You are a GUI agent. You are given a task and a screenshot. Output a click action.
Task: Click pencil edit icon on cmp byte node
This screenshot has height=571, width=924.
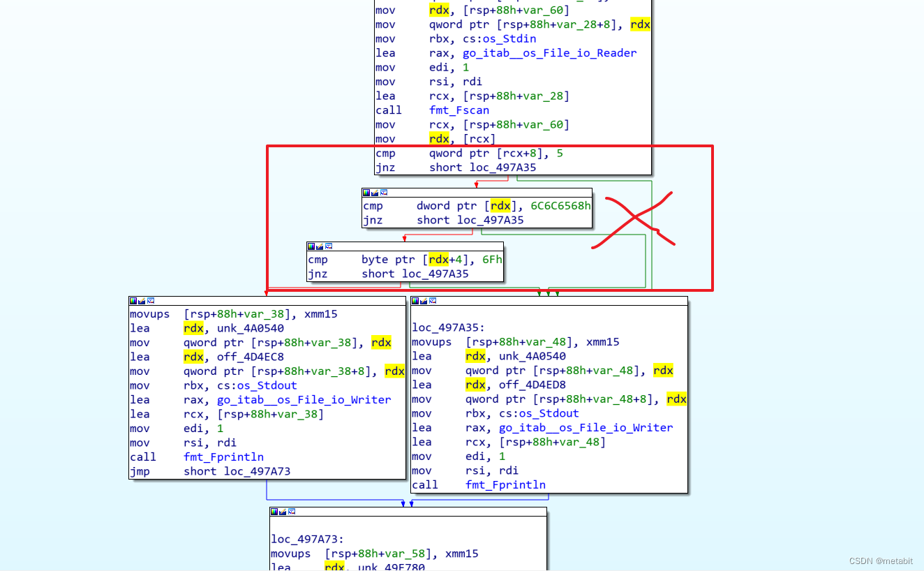tap(320, 246)
